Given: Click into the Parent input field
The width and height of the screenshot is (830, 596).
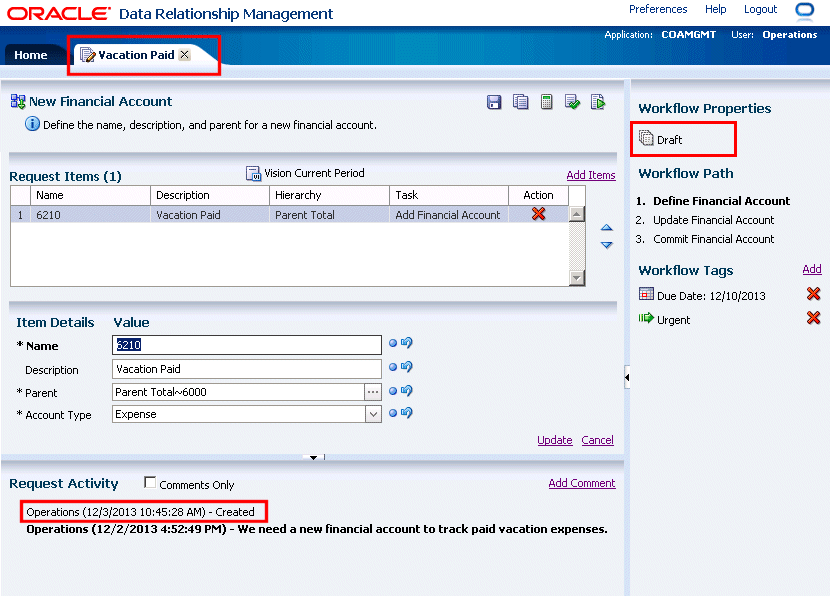Looking at the screenshot, I should (x=238, y=392).
